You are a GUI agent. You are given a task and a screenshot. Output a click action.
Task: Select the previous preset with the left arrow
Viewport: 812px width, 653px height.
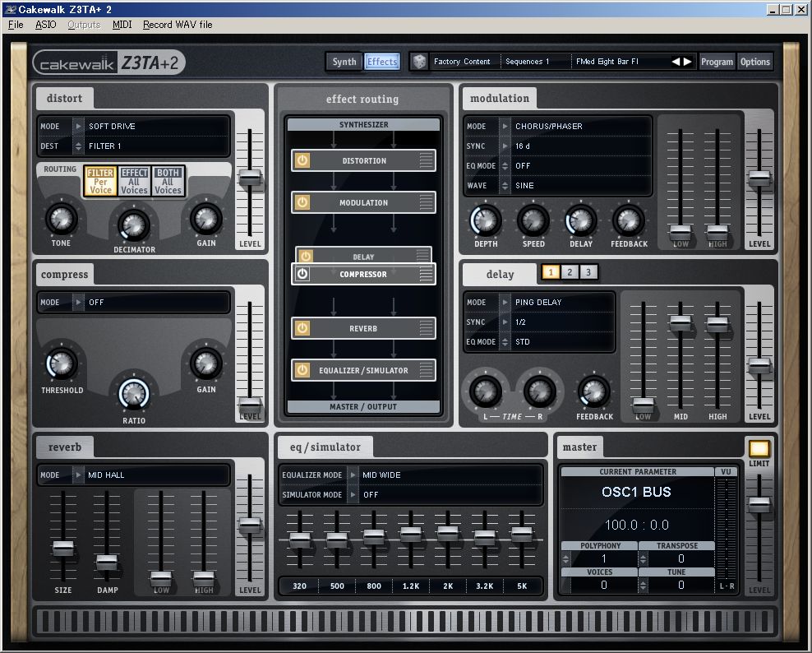(676, 62)
